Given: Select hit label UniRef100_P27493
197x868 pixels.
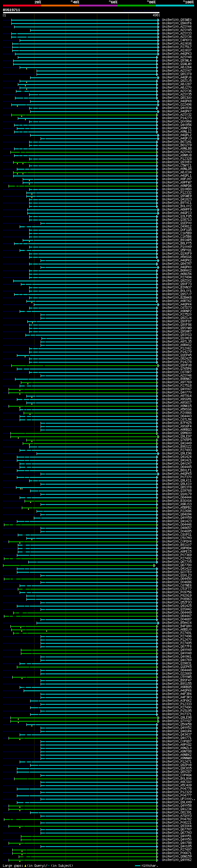Looking at the screenshot, I should point(177,450).
